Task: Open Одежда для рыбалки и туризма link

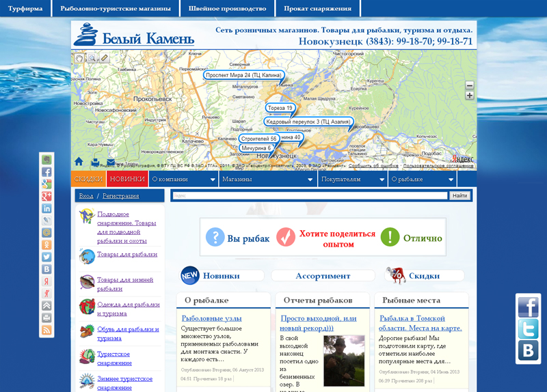Action: coord(129,309)
